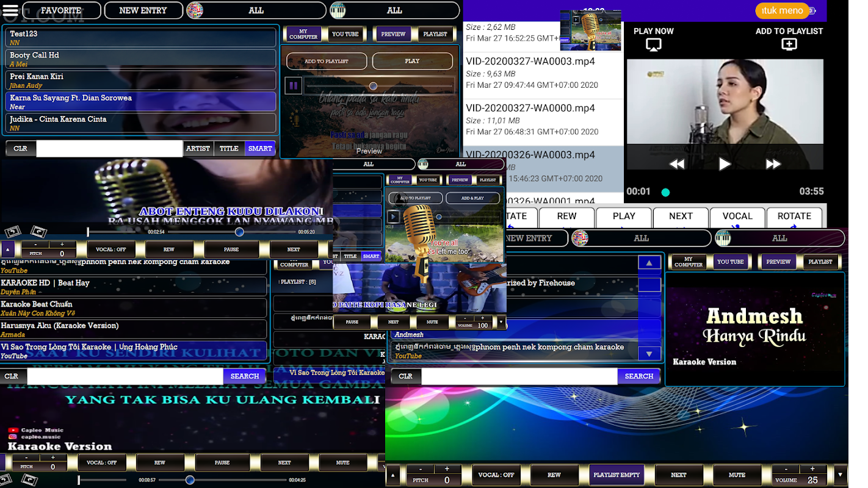The height and width of the screenshot is (488, 868).
Task: Switch to YOU TUBE tab in top-left panel
Action: [345, 34]
